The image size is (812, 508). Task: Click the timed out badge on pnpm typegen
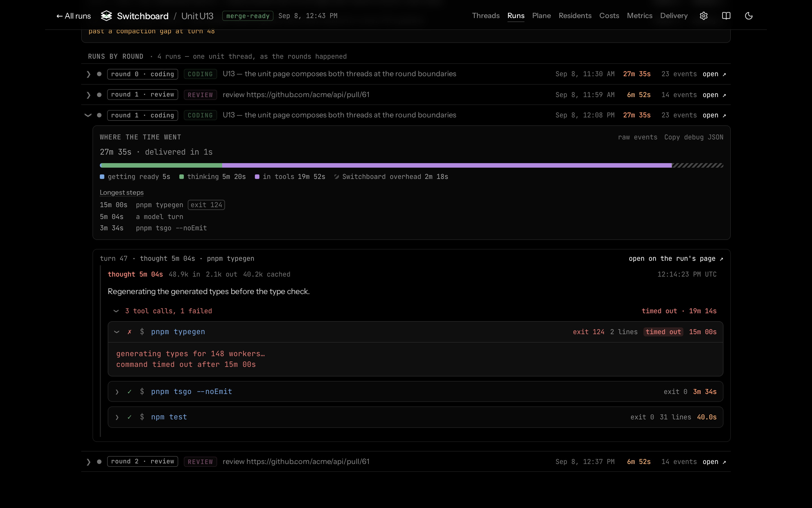pyautogui.click(x=663, y=332)
